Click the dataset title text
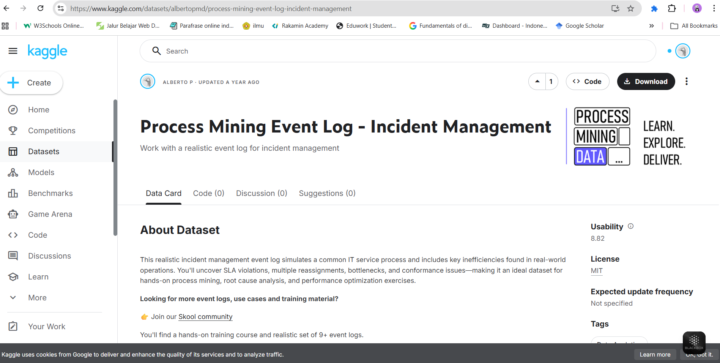This screenshot has height=363, width=720. 346,127
